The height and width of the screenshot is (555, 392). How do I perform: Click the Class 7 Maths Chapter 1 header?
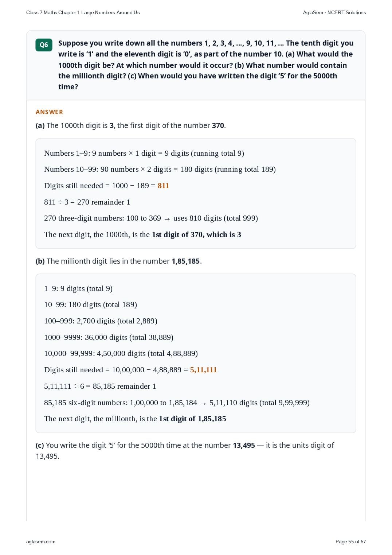coord(83,12)
